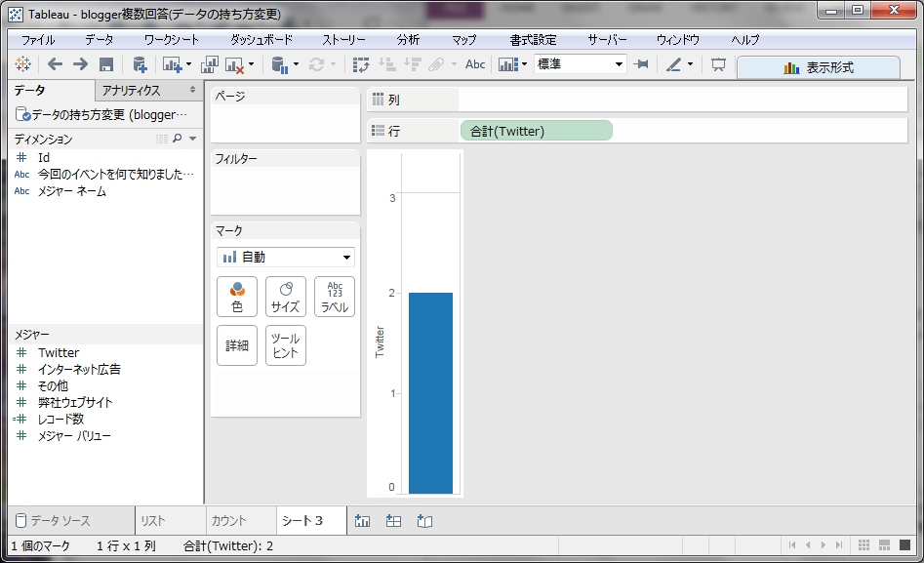This screenshot has width=924, height=563.
Task: Open the ヘルプ menu
Action: click(x=745, y=40)
